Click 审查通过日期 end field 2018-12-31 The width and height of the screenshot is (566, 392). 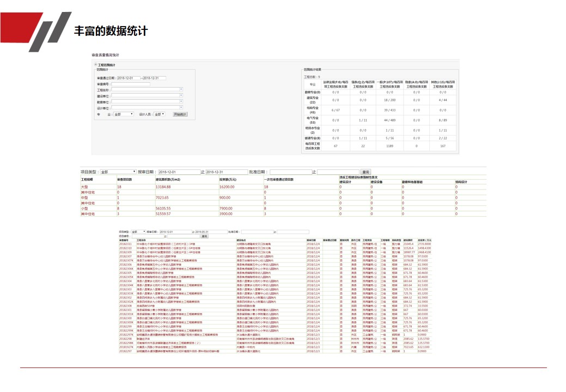pyautogui.click(x=154, y=78)
